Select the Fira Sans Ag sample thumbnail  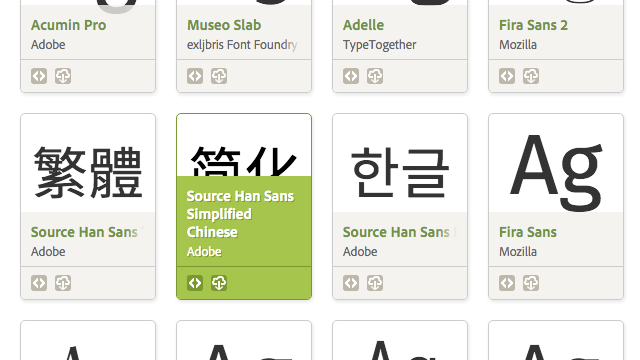point(556,163)
